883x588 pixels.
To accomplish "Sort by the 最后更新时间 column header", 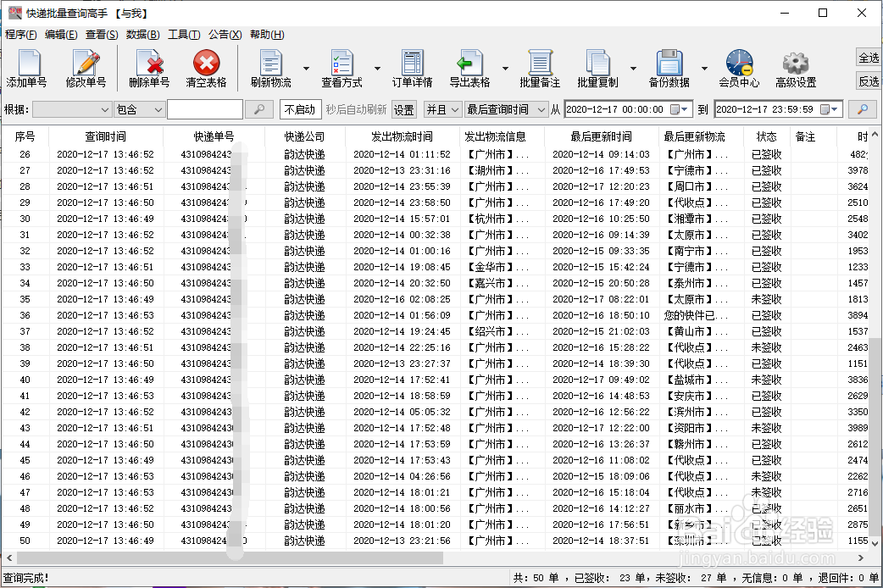I will tap(602, 137).
